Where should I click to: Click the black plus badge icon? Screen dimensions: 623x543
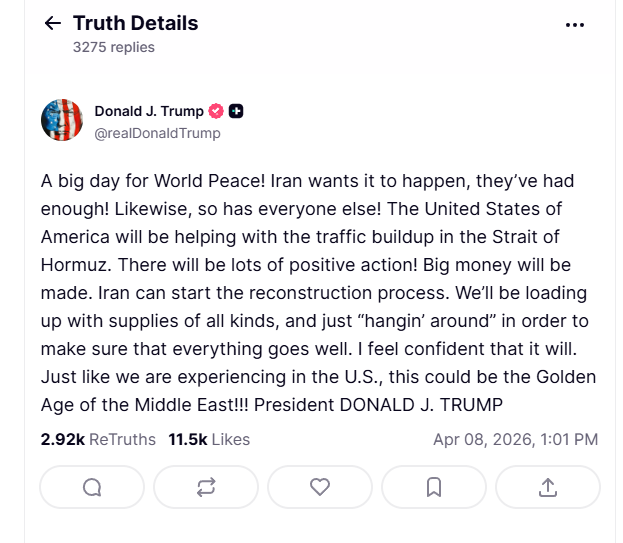pos(237,111)
